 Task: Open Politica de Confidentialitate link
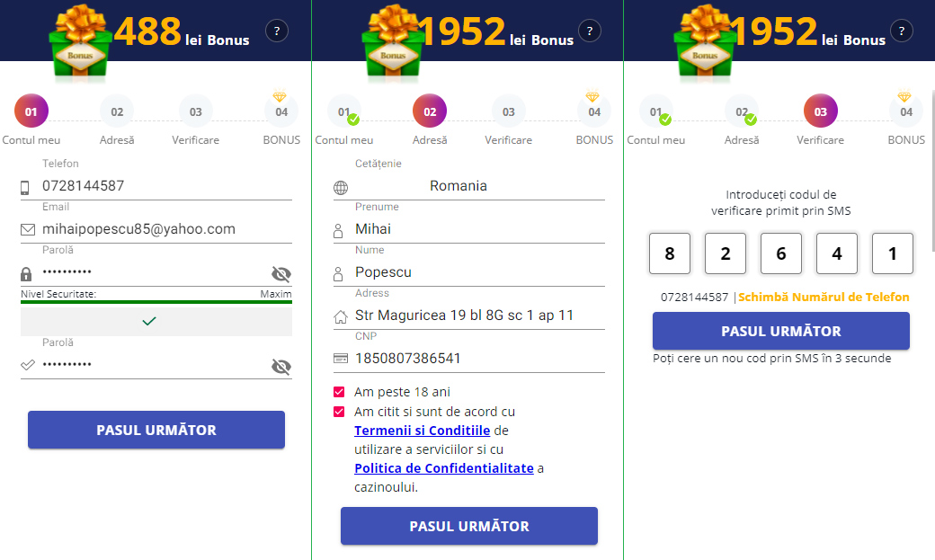click(x=444, y=467)
